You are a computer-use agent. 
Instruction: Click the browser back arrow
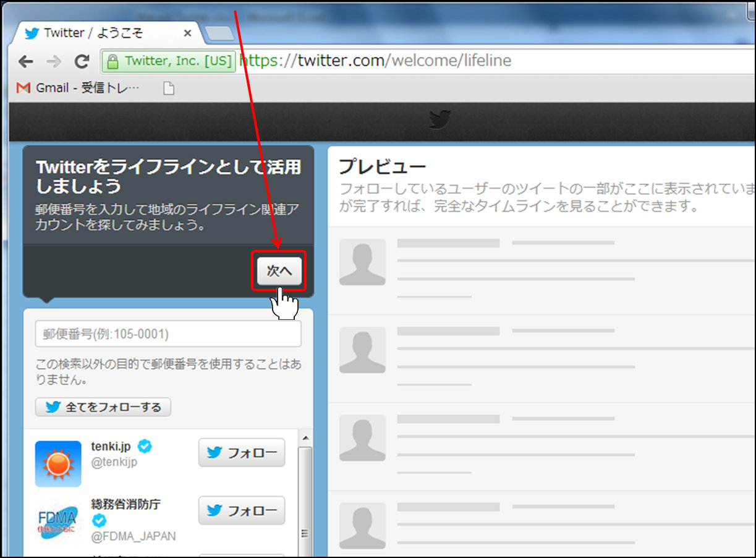[x=25, y=61]
